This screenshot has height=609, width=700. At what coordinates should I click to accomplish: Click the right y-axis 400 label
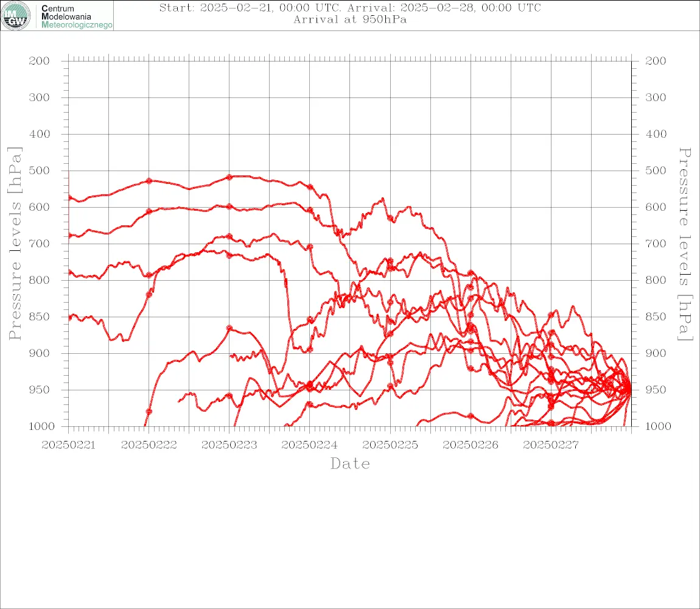[x=656, y=134]
